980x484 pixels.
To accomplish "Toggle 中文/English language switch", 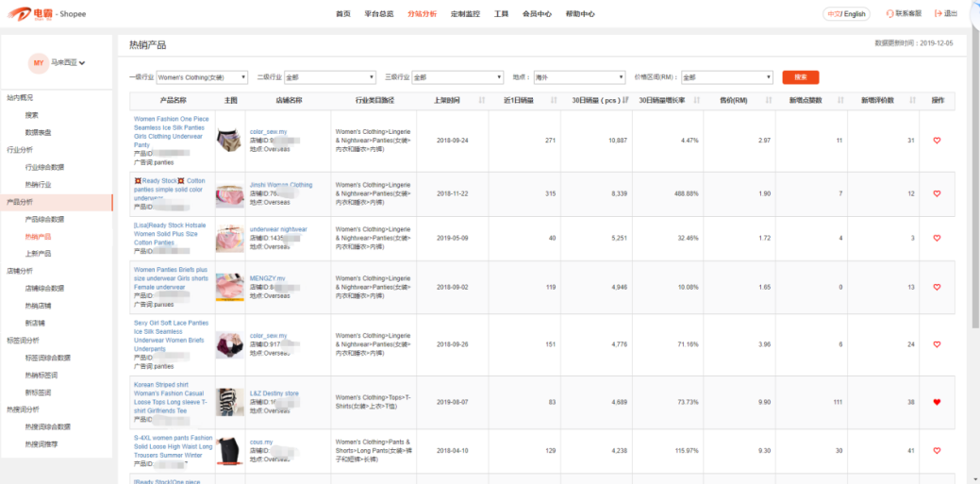I will (x=846, y=14).
